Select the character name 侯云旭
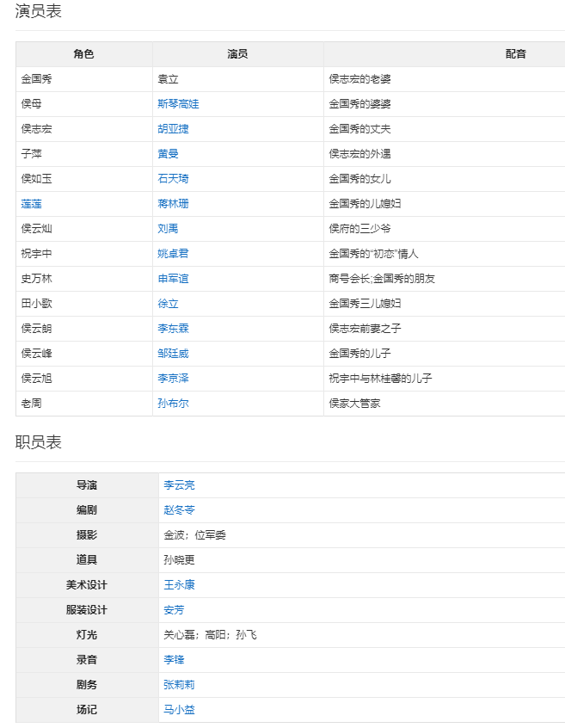The image size is (565, 728). coord(36,379)
